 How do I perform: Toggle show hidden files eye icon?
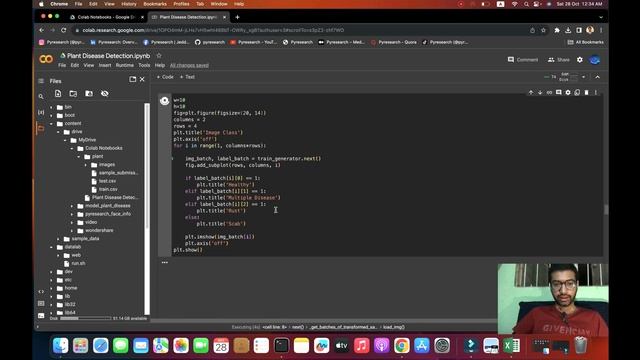click(x=104, y=93)
